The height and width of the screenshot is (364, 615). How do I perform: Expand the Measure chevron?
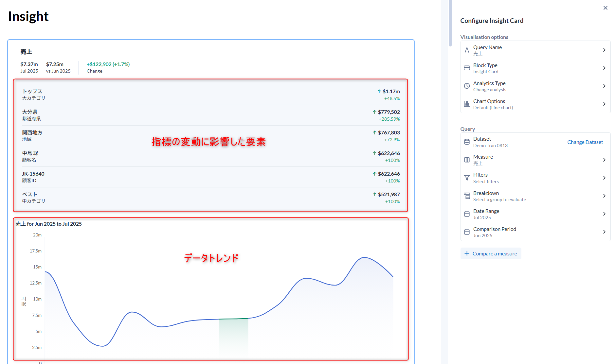604,160
